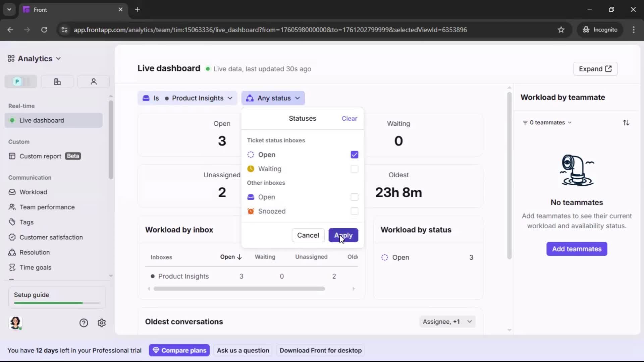644x362 pixels.
Task: Uncheck the Open ticket status inbox
Action: (354, 155)
